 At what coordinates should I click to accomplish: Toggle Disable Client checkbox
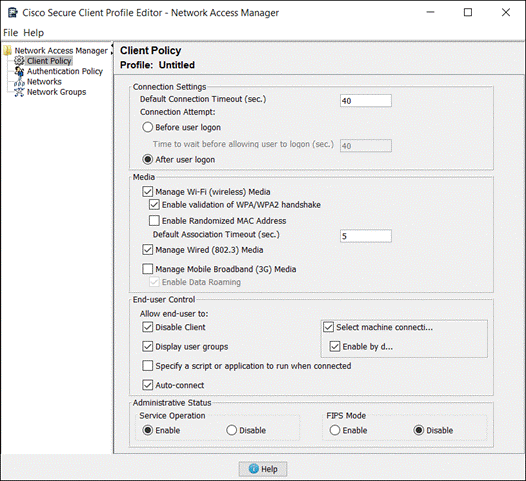(148, 327)
